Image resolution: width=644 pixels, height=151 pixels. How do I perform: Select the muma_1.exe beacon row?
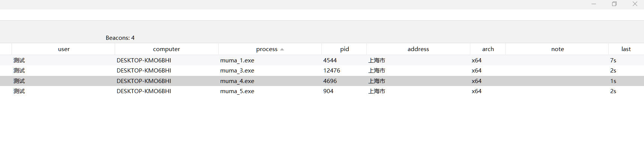pos(237,60)
